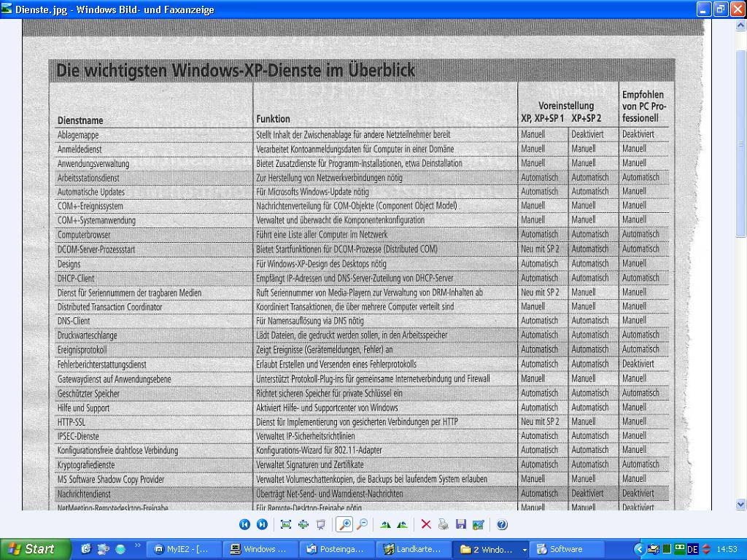747x560 pixels.
Task: Save a copy with the floppy disk icon
Action: [x=461, y=524]
